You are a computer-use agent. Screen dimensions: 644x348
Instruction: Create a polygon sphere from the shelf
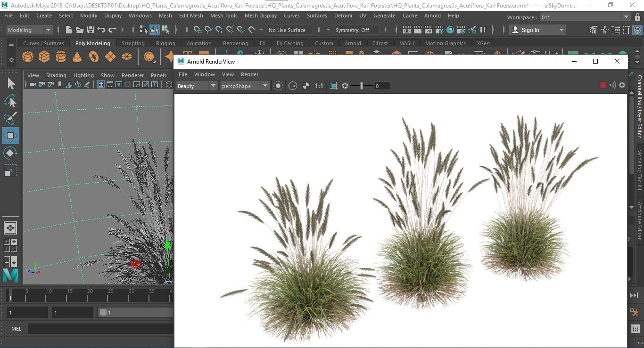[28, 57]
